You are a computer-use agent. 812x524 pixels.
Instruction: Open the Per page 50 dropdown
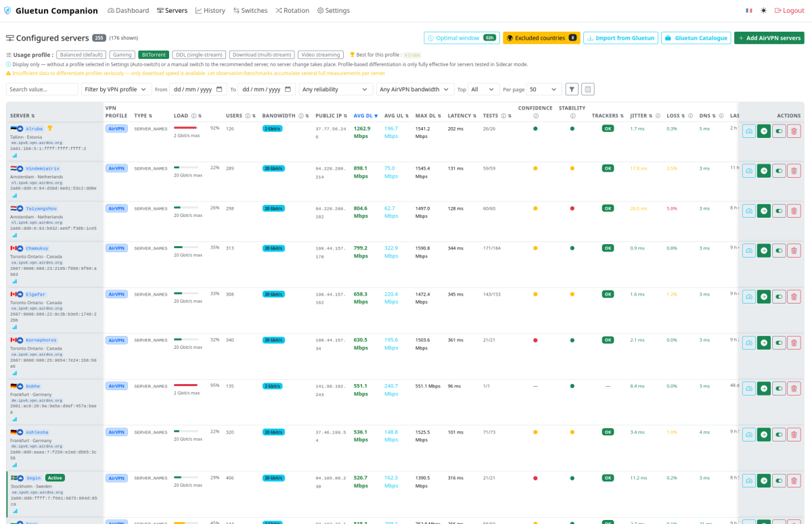tap(544, 89)
